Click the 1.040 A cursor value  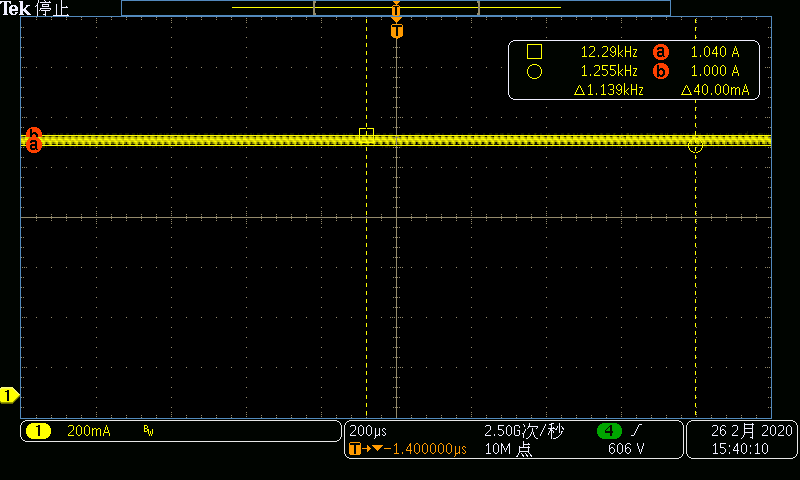pos(715,52)
